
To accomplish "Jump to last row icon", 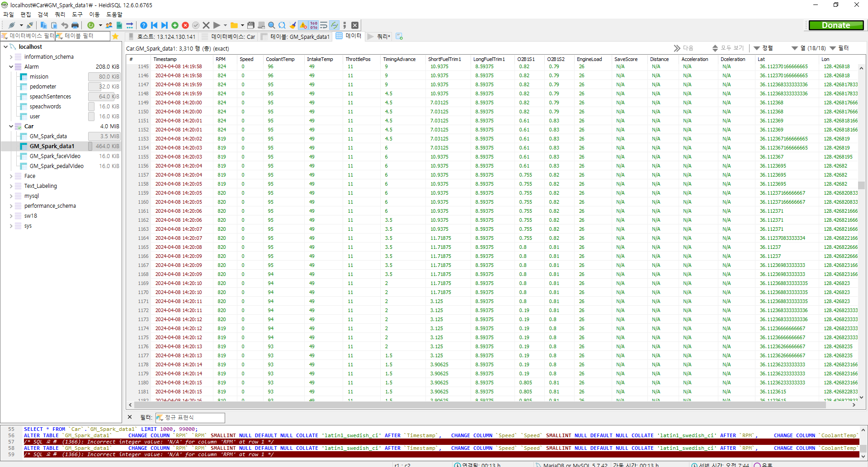I will (x=165, y=25).
